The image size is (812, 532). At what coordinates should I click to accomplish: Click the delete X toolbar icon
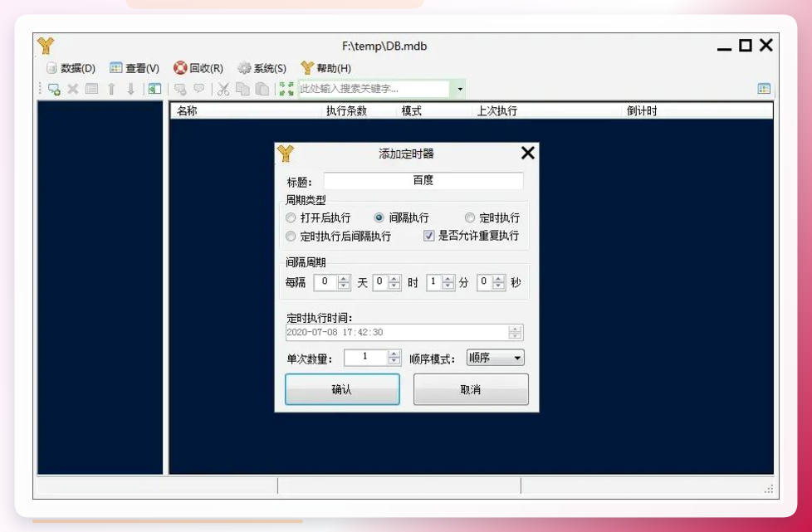(x=73, y=89)
